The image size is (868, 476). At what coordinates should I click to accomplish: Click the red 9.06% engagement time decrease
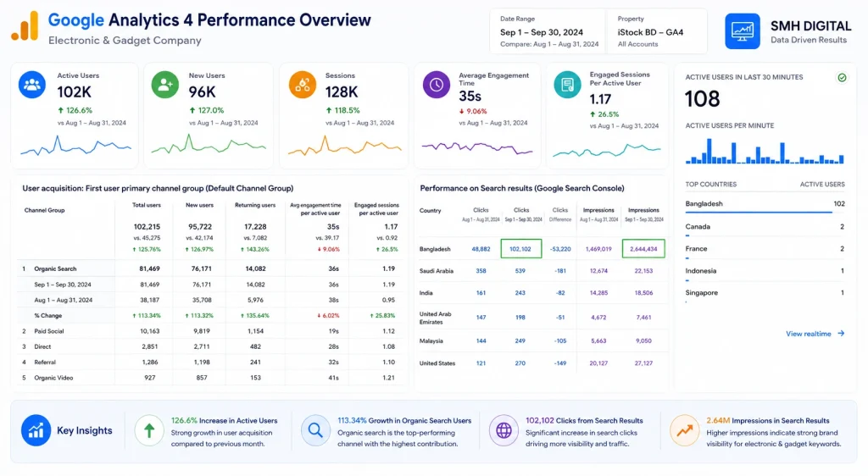tap(473, 111)
